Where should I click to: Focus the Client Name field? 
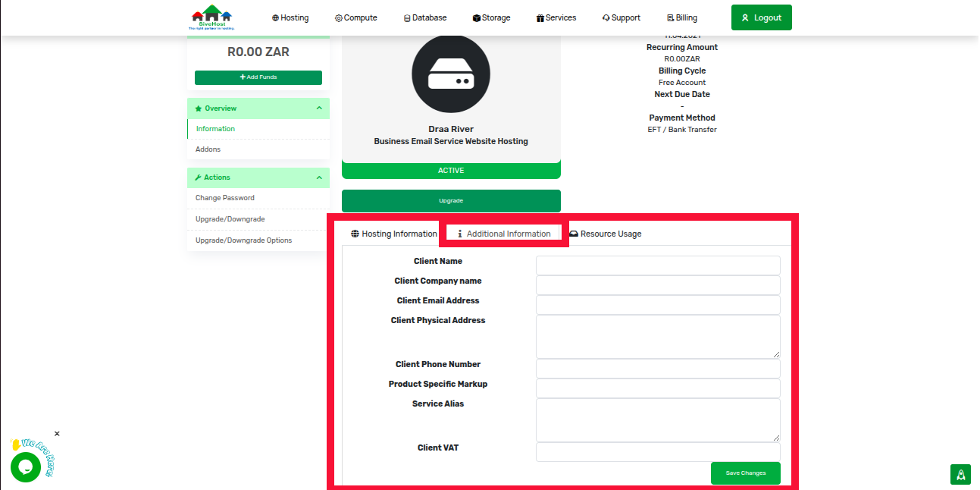tap(658, 265)
